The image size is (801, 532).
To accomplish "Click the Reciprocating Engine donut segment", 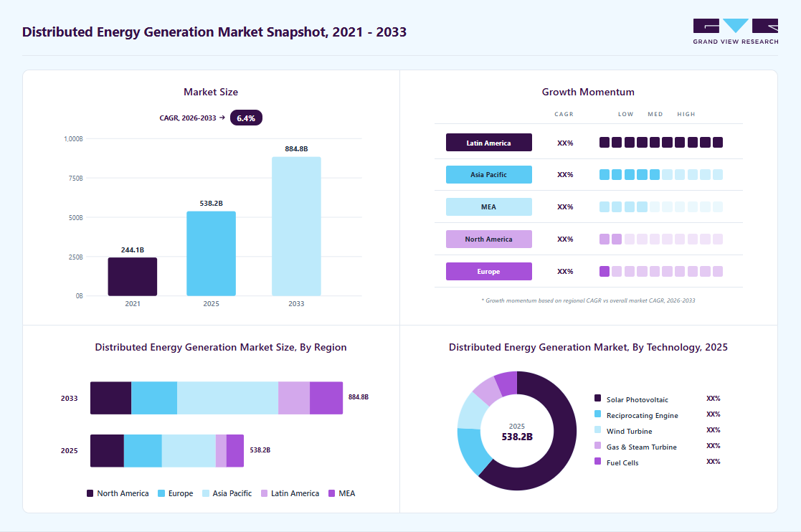I will pos(473,451).
